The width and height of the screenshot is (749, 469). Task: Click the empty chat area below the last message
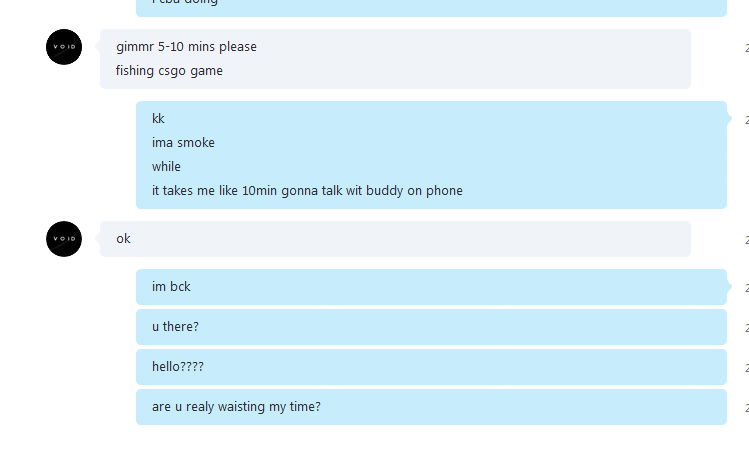tap(374, 448)
